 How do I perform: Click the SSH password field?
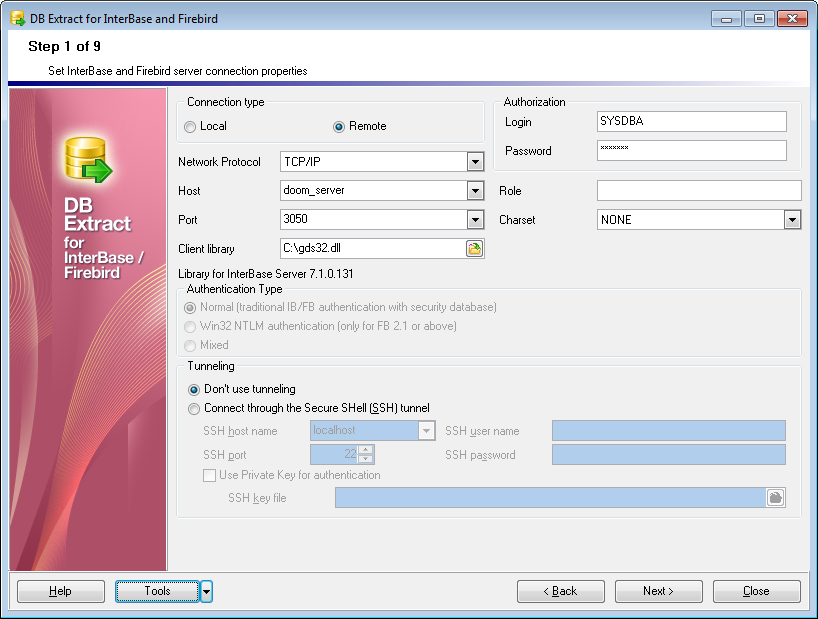pyautogui.click(x=669, y=455)
